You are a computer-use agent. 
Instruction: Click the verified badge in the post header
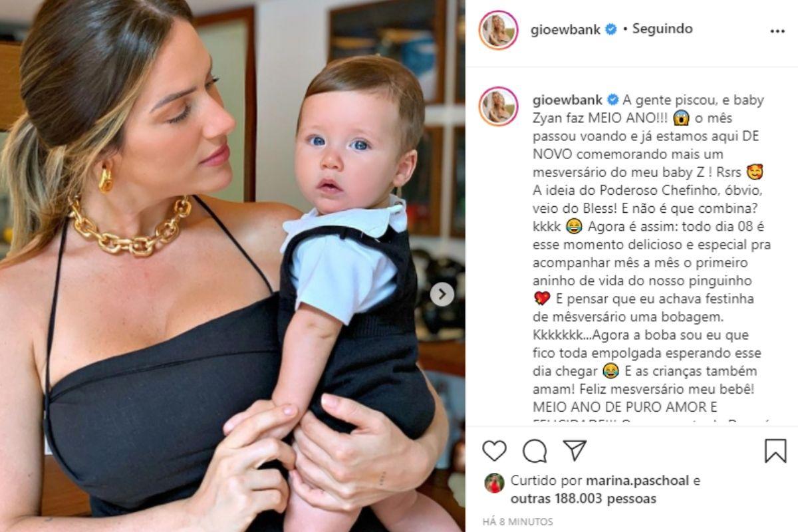tap(610, 29)
